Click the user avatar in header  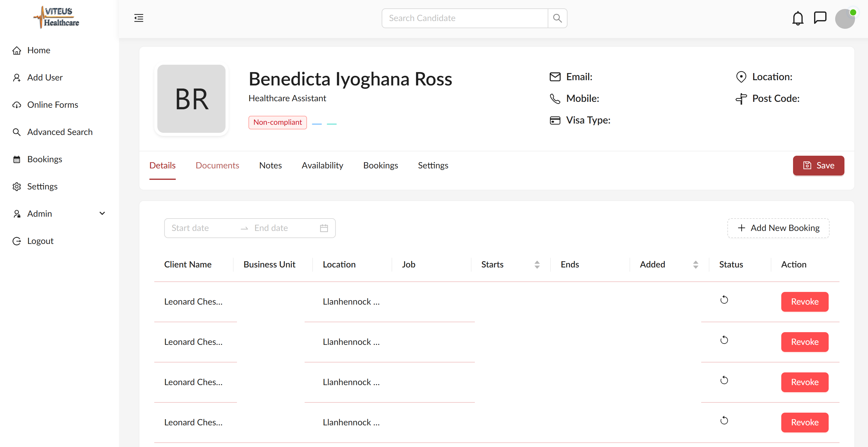pos(845,19)
